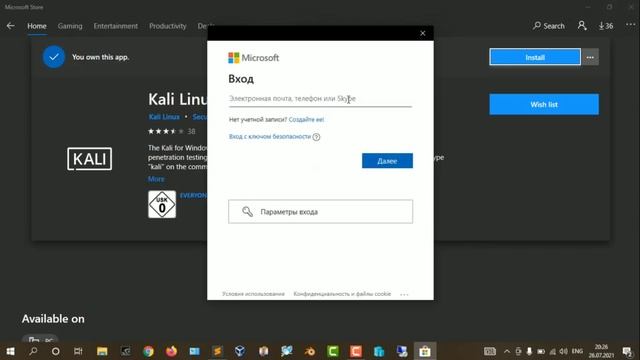This screenshot has height=360, width=640.
Task: Close the Microsoft sign-in dialog
Action: click(x=423, y=33)
